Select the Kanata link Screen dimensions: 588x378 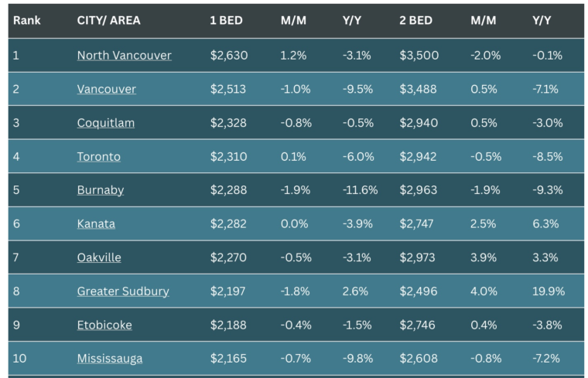click(x=96, y=224)
